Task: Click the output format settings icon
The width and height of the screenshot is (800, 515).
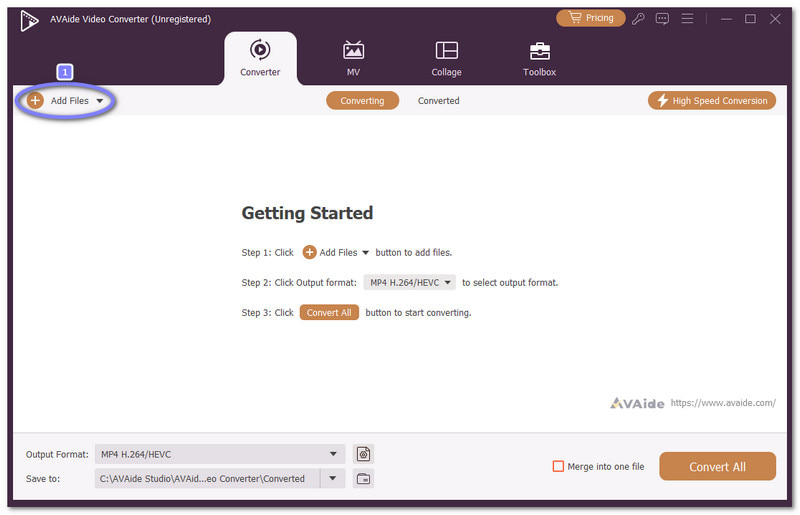Action: tap(364, 454)
